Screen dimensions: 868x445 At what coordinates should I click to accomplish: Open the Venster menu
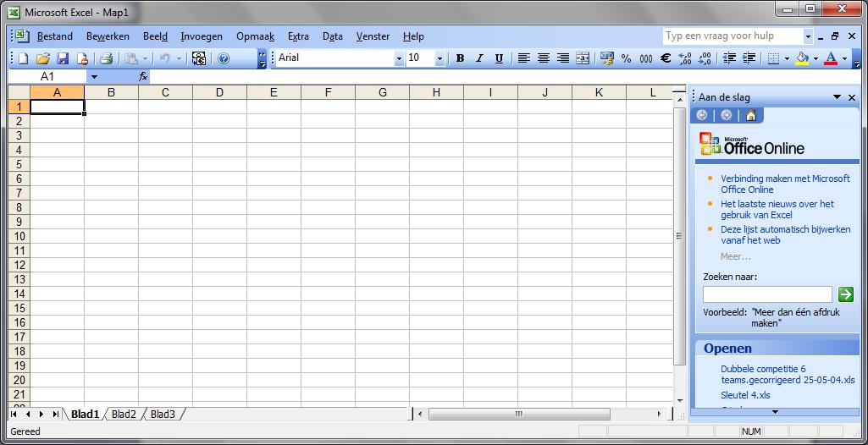click(373, 36)
